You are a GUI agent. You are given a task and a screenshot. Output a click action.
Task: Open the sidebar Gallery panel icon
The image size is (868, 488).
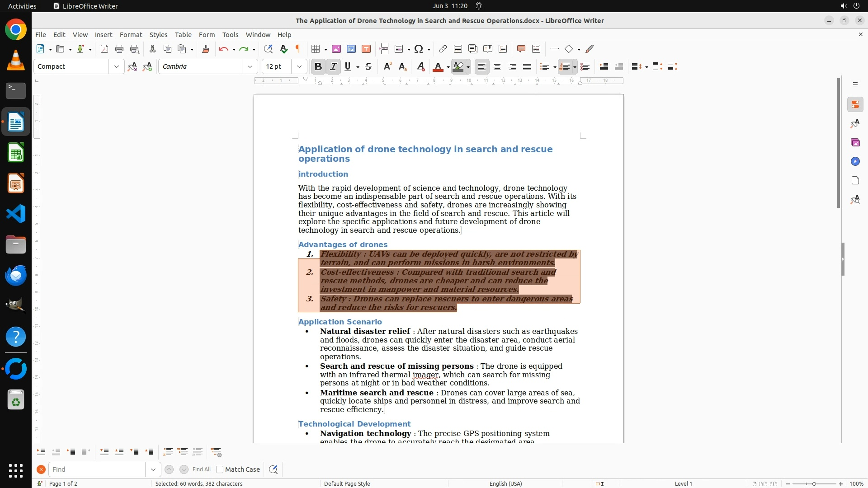click(855, 142)
